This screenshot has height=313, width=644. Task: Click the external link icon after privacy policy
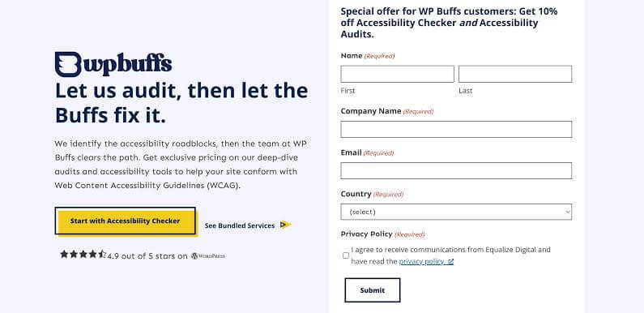click(450, 262)
